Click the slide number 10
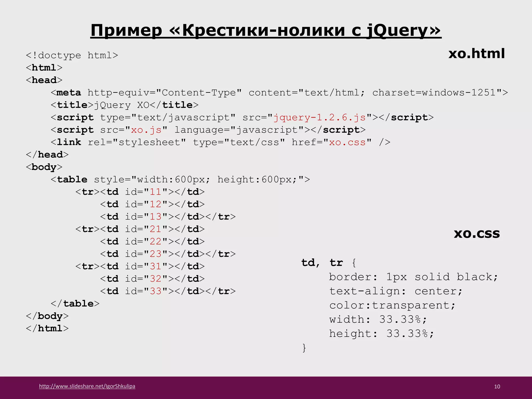Screen dimensions: 532x399 click(497, 387)
